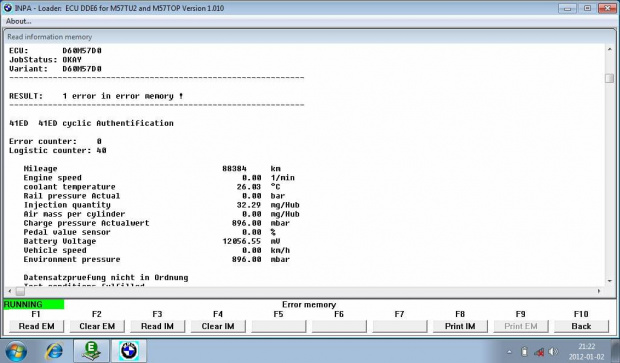Click the Charge pressure Actualwert row
Screen dimensions: 620x363
(x=157, y=223)
